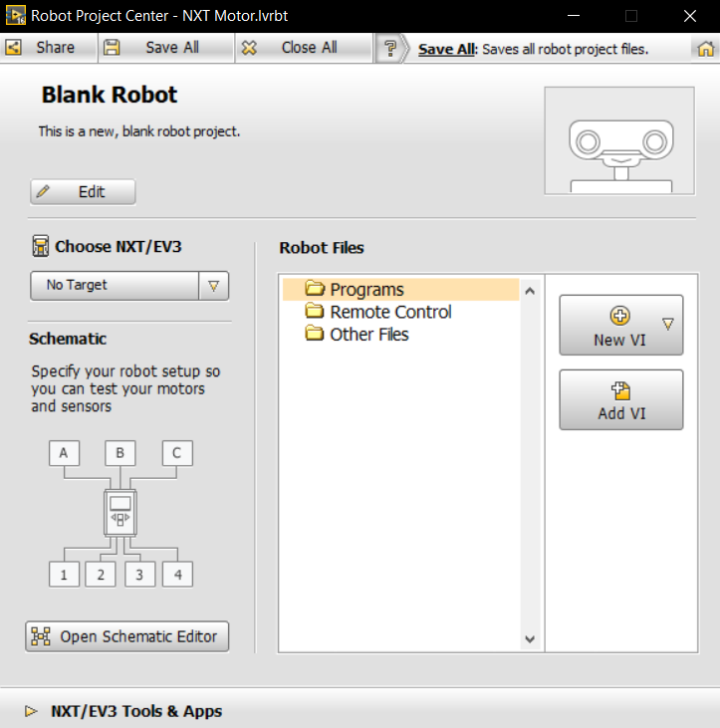The width and height of the screenshot is (720, 728).
Task: Click scroll down arrow in Robot Files
Action: coord(530,639)
